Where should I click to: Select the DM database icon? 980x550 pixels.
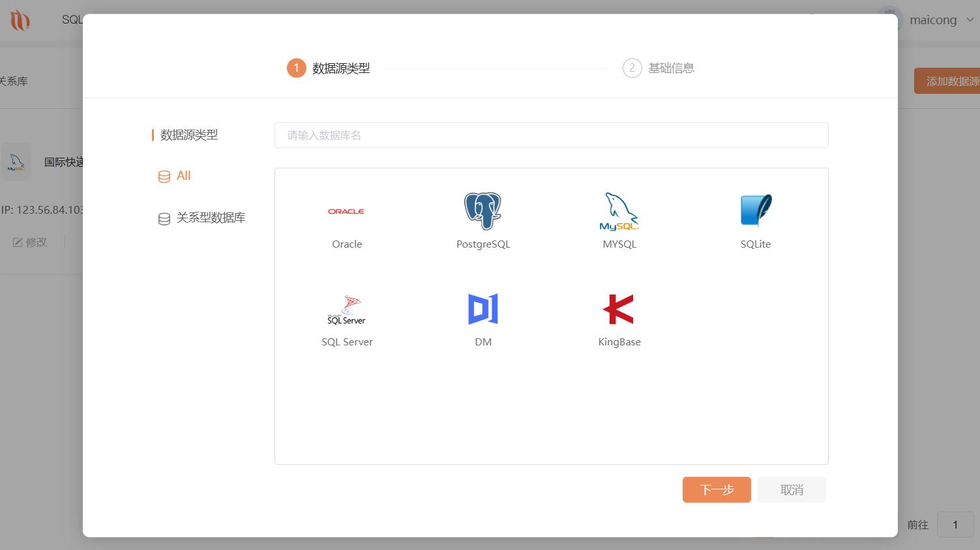pyautogui.click(x=483, y=309)
